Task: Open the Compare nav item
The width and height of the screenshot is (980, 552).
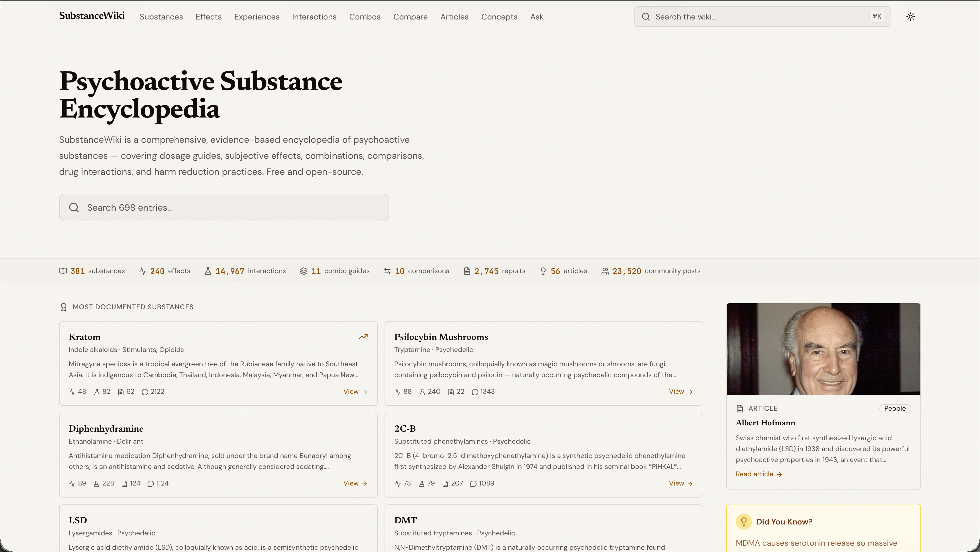Action: click(x=411, y=17)
